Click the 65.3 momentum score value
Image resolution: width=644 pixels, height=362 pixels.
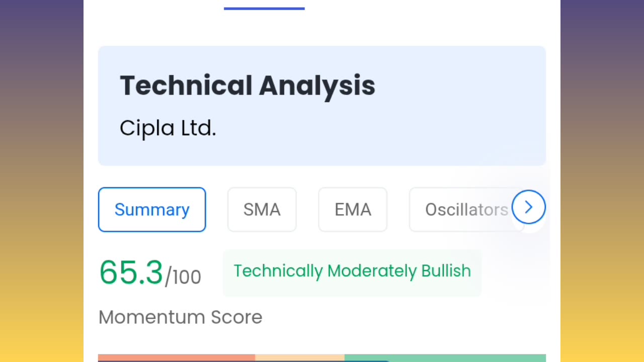pyautogui.click(x=131, y=273)
